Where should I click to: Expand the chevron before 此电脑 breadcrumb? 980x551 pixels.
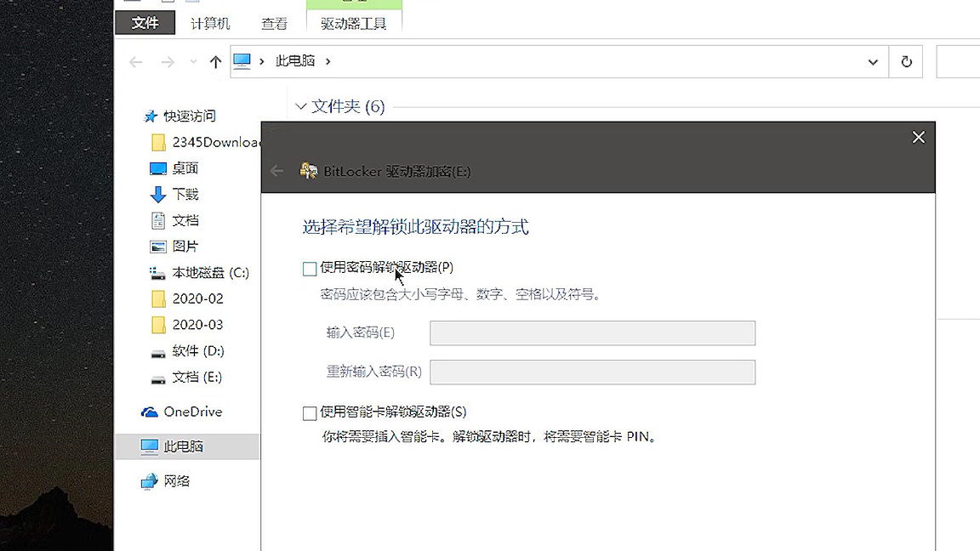(262, 61)
